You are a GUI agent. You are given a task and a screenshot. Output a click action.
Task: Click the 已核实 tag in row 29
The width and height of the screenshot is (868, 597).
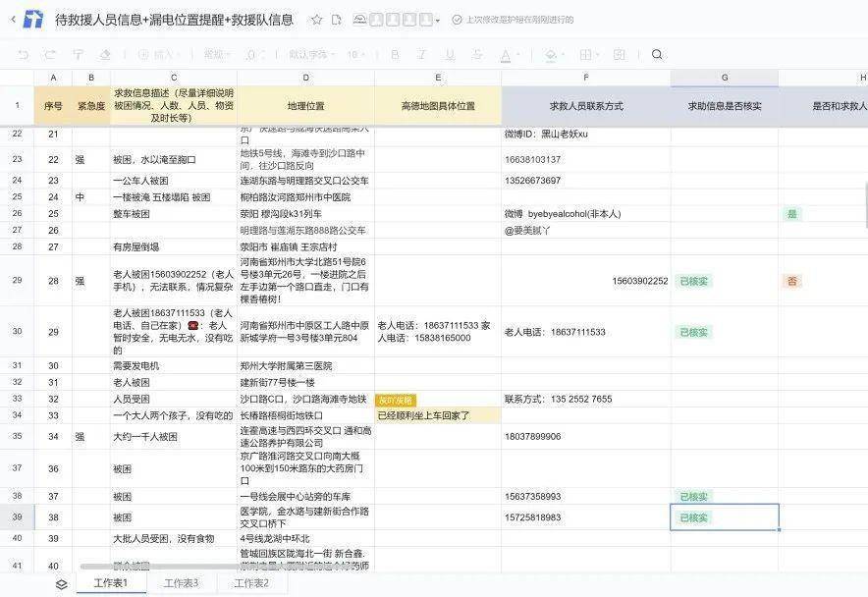pyautogui.click(x=694, y=281)
